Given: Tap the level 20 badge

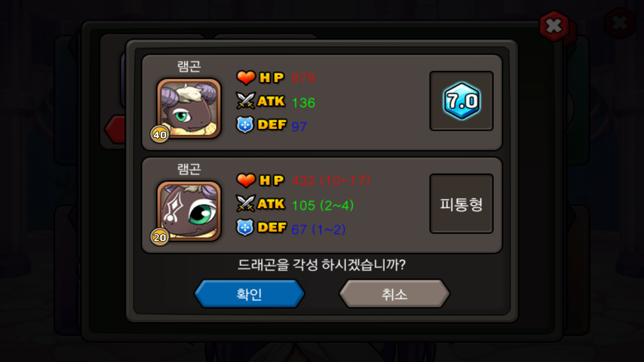Looking at the screenshot, I should [x=160, y=237].
